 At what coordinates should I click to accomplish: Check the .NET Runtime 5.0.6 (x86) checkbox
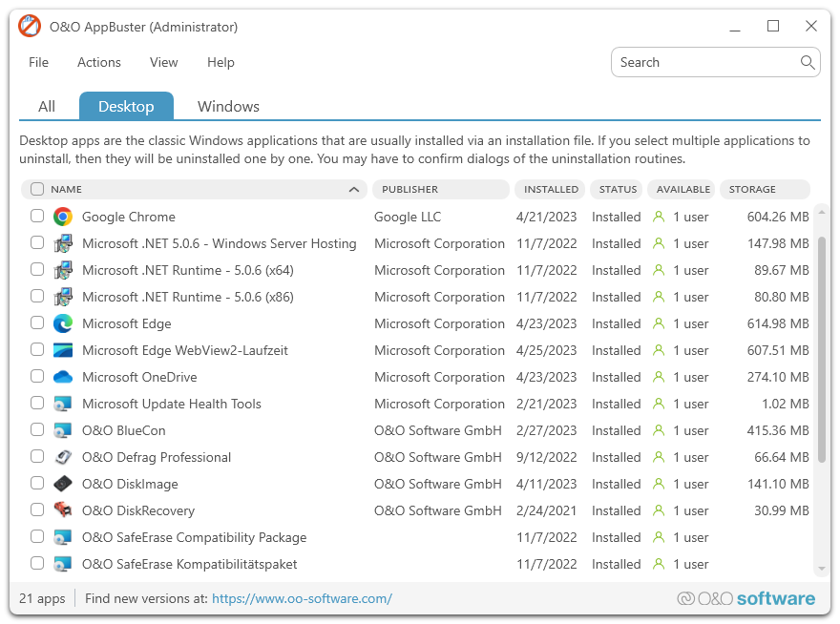click(37, 296)
